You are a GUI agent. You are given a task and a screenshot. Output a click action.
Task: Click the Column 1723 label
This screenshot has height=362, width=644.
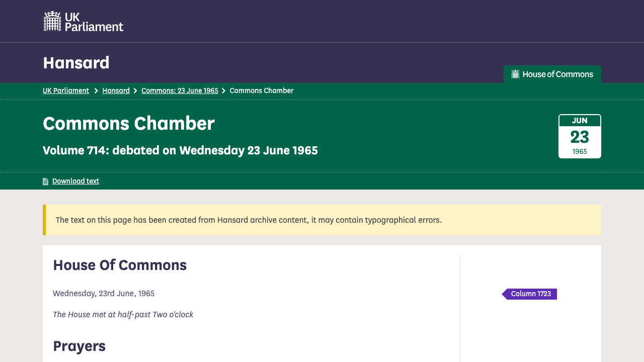click(x=531, y=294)
